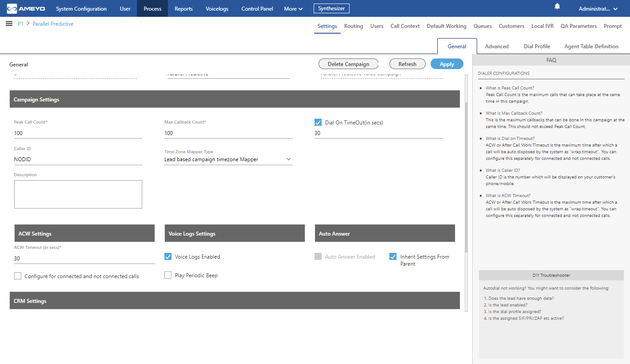Image resolution: width=630 pixels, height=364 pixels.
Task: Click the FAQ panel header
Action: [551, 60]
